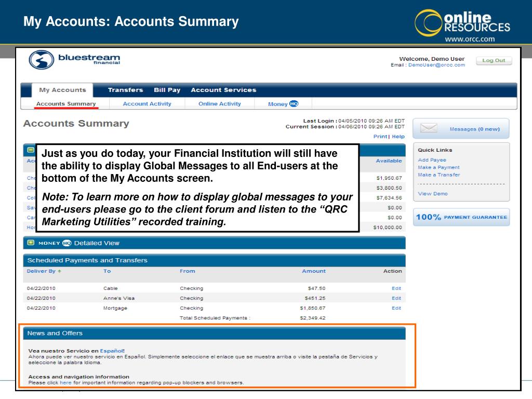Screen dimensions: 532x399
Task: Click the Action column header
Action: pos(393,271)
